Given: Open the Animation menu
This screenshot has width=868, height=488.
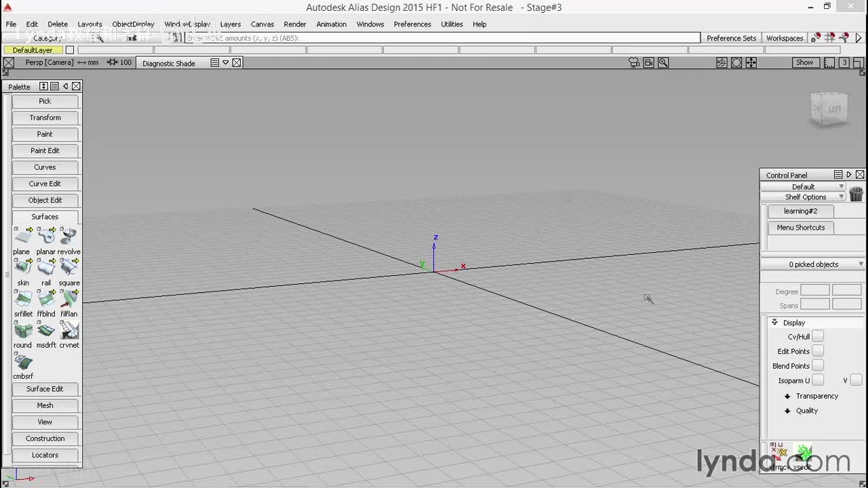Looking at the screenshot, I should point(332,24).
